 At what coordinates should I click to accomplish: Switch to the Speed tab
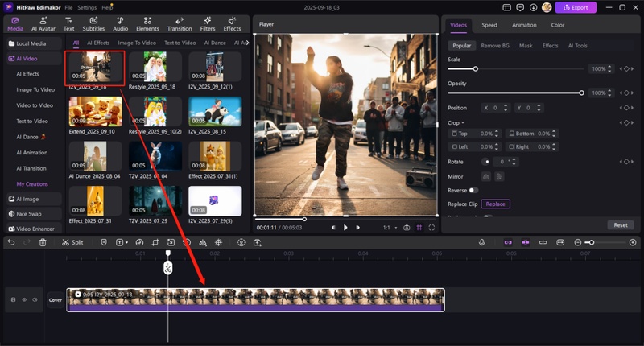coord(489,25)
